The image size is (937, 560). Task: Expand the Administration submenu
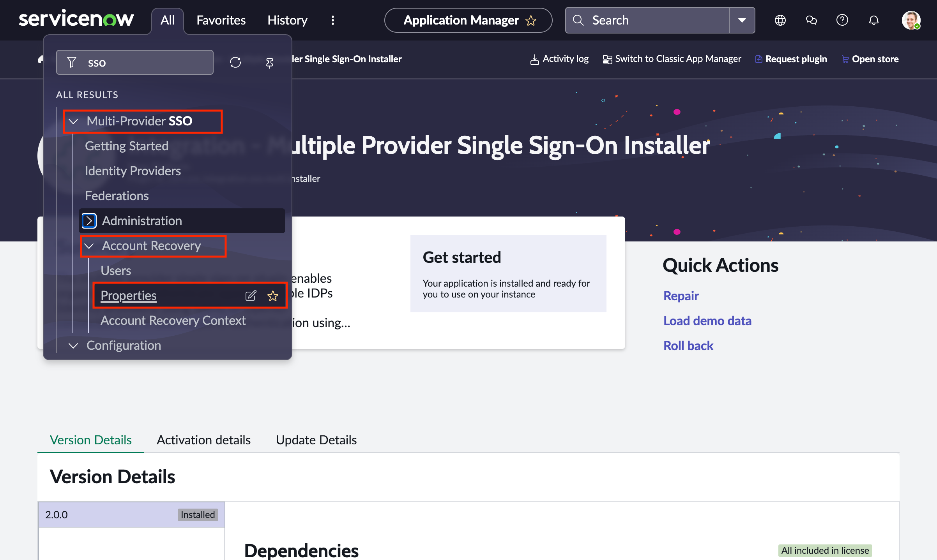(89, 220)
